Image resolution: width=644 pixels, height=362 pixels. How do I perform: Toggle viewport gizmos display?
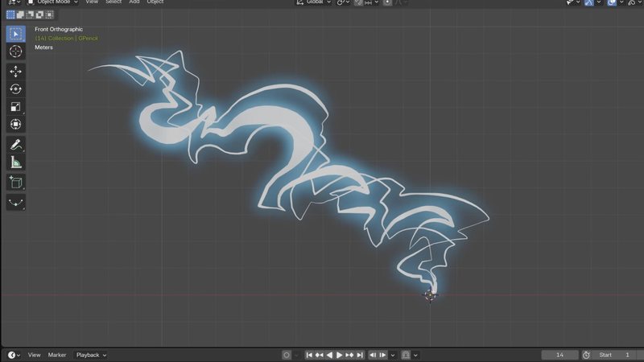coord(589,2)
